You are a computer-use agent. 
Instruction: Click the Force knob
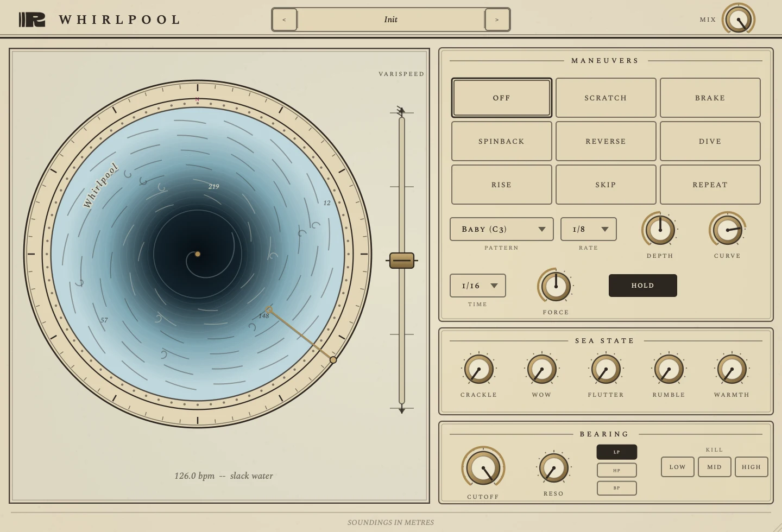[x=556, y=286]
